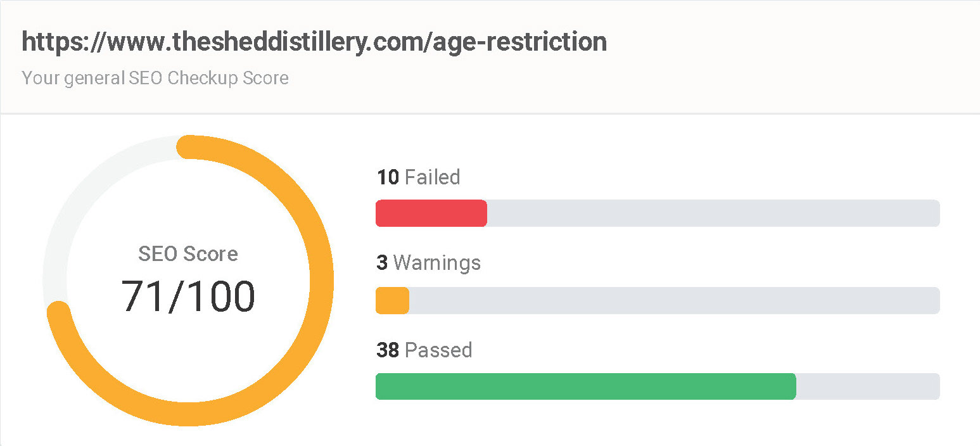Click the rounded start cap of the orange ring

pos(188,147)
